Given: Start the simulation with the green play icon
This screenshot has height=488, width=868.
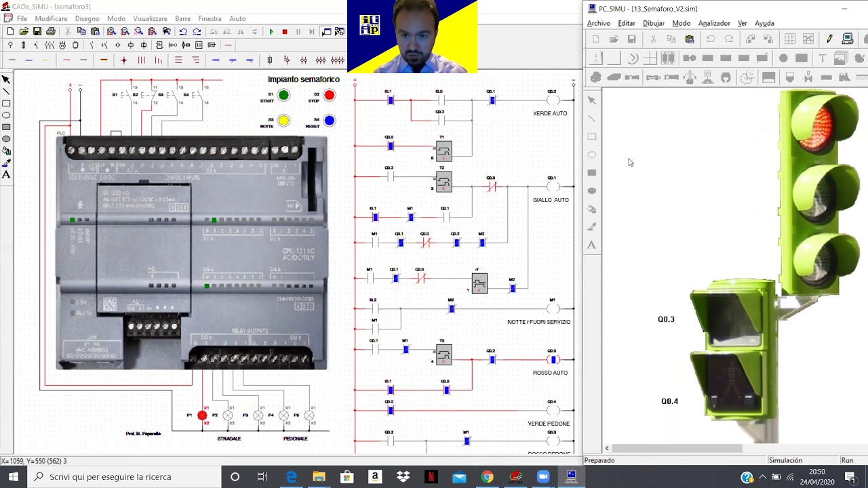Looking at the screenshot, I should click(x=271, y=32).
